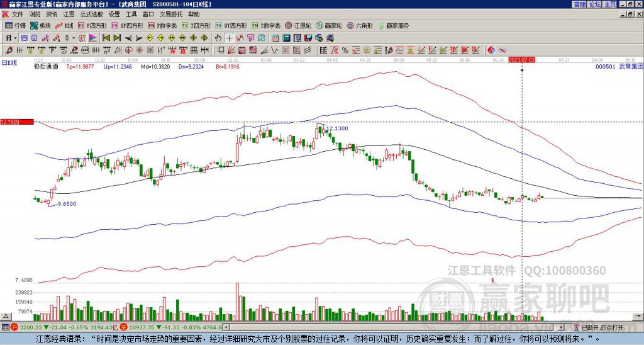Open the P数字表 tool

point(162,25)
